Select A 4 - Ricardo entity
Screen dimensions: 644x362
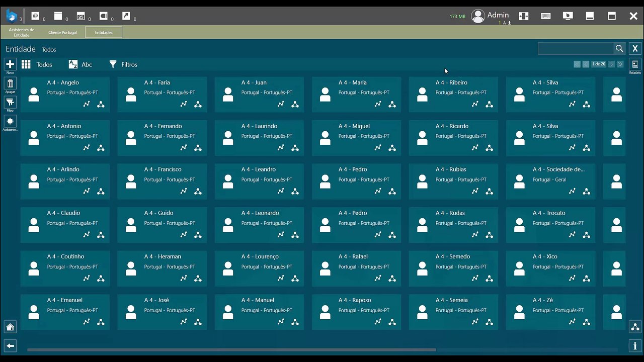(454, 138)
